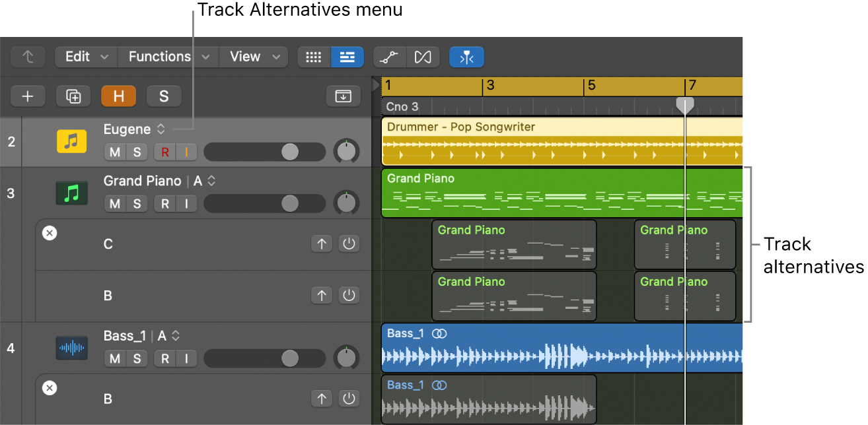Mute the Eugene track
This screenshot has width=868, height=425.
pos(115,152)
